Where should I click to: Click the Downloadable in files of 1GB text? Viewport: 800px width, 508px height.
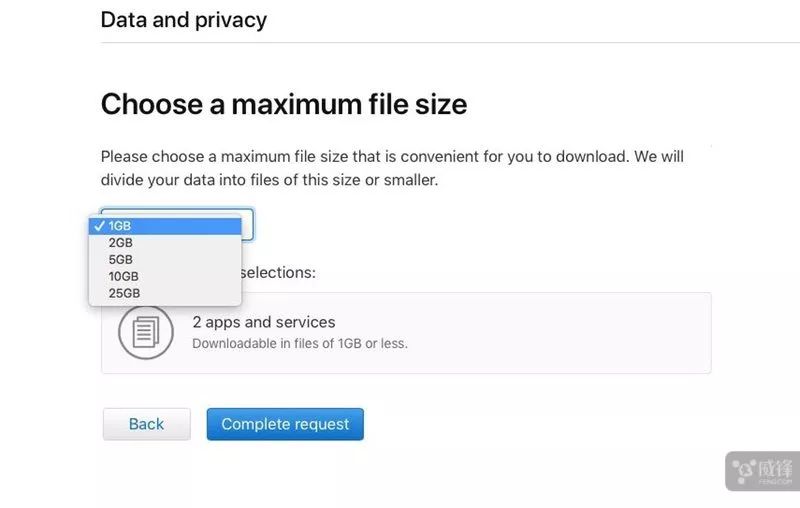coord(300,344)
